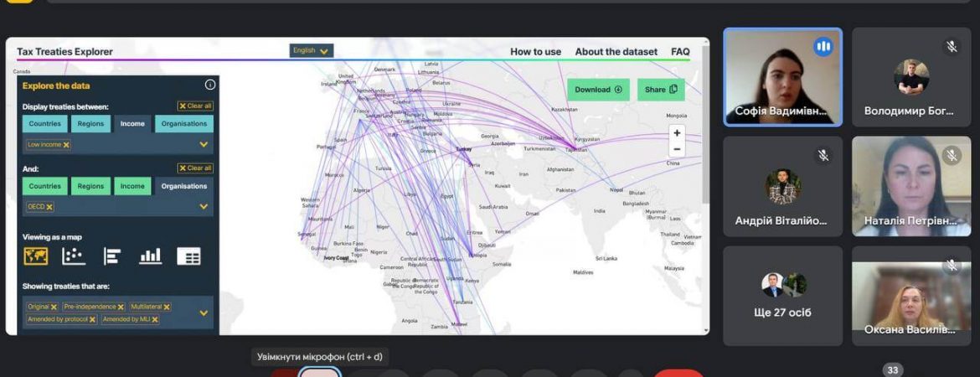This screenshot has height=377, width=980.
Task: Click muted mic icon on Володимир's tile
Action: (952, 46)
